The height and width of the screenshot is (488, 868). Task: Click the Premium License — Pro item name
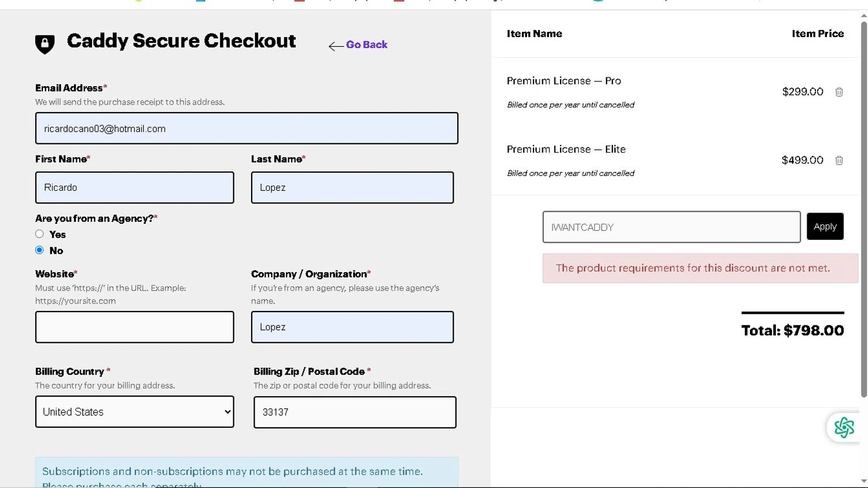564,81
